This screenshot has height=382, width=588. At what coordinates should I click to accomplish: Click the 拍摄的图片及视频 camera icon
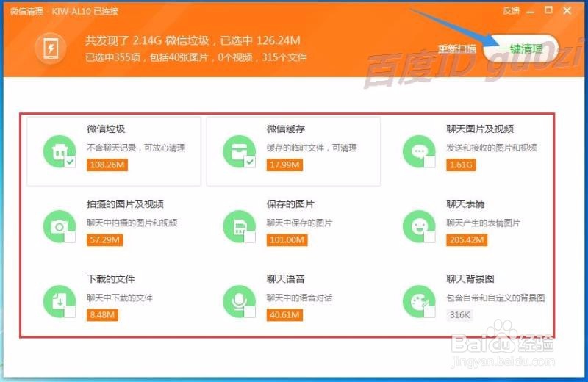(x=60, y=226)
